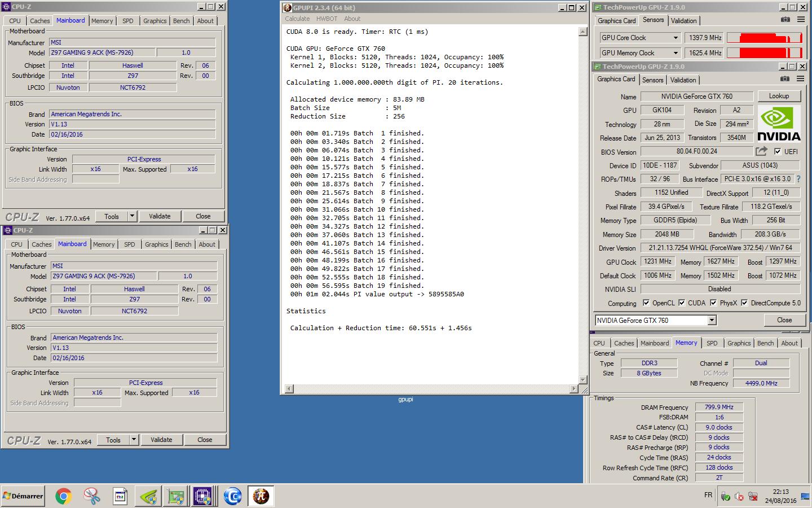Click the camera icon in the GPU-Z Graphics Card window

click(x=785, y=79)
